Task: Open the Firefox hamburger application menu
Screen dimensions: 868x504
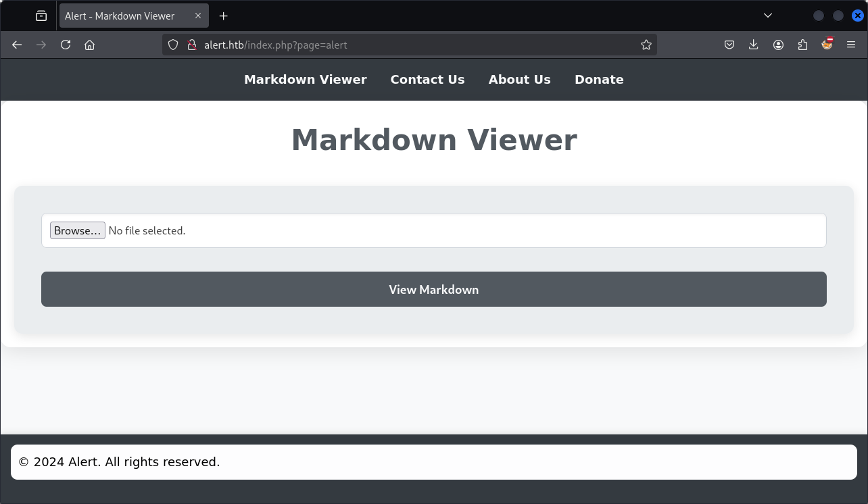Action: click(x=851, y=45)
